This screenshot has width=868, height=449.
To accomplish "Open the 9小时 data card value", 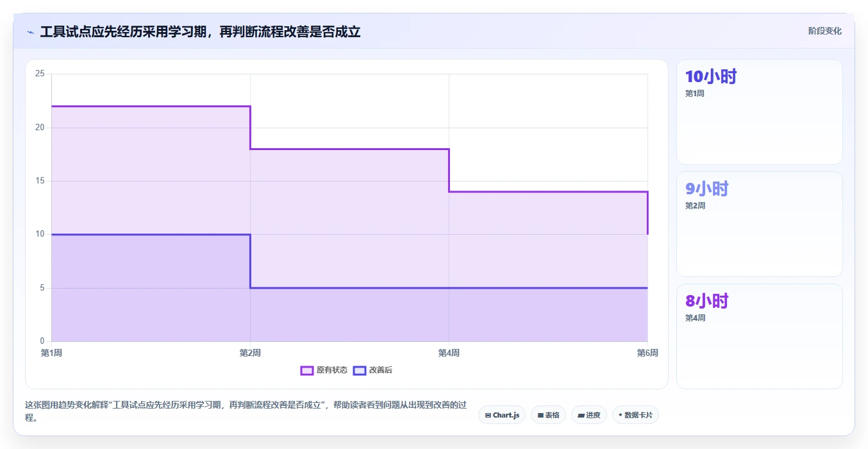I will 706,189.
